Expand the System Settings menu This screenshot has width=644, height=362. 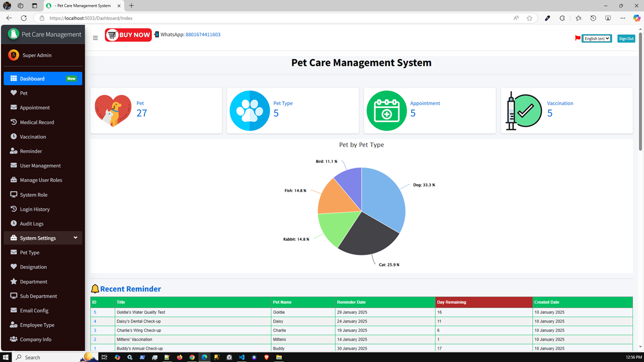pyautogui.click(x=38, y=238)
